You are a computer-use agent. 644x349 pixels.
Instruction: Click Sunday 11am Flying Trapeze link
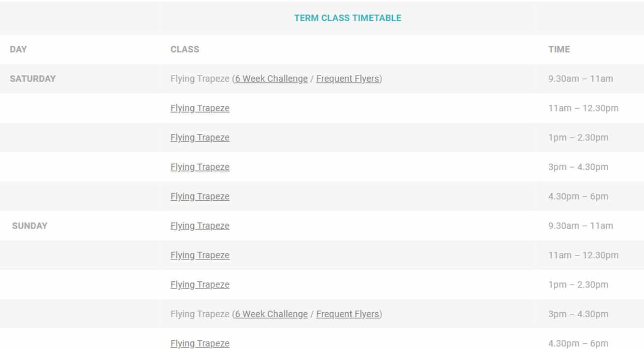pyautogui.click(x=200, y=255)
